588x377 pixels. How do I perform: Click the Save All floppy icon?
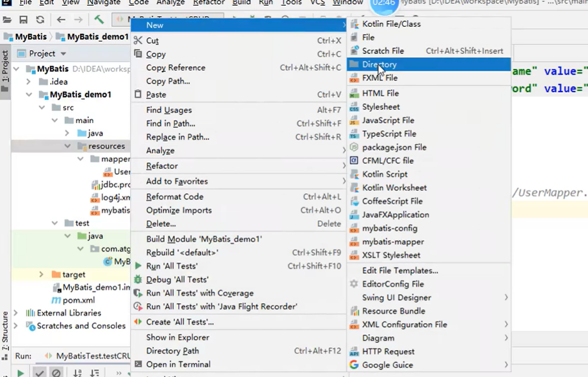(24, 19)
